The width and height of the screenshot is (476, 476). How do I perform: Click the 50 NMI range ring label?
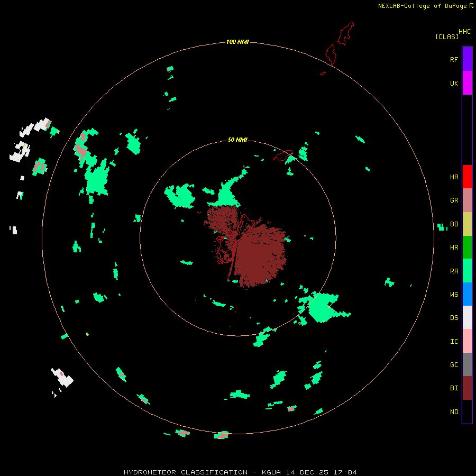(x=237, y=140)
